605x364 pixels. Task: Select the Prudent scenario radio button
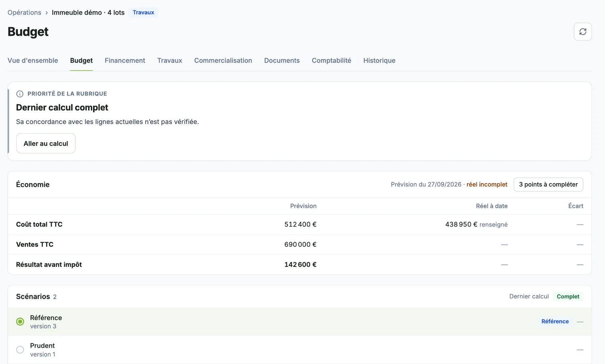pyautogui.click(x=20, y=350)
